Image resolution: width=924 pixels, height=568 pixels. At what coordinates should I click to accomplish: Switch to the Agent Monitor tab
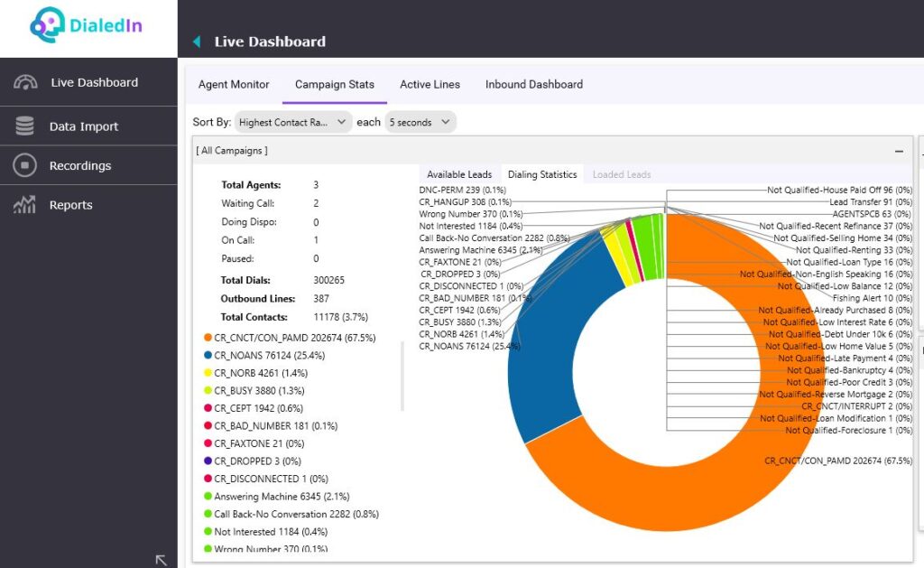(234, 84)
